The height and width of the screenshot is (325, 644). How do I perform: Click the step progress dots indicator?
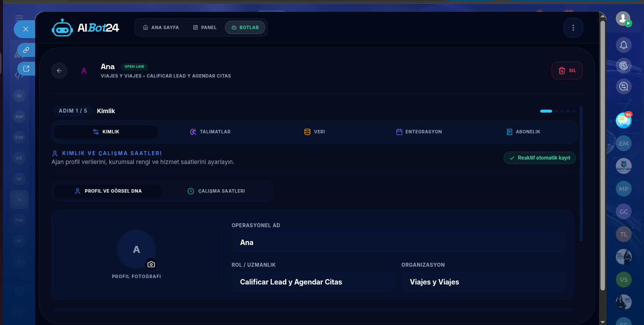pos(558,111)
